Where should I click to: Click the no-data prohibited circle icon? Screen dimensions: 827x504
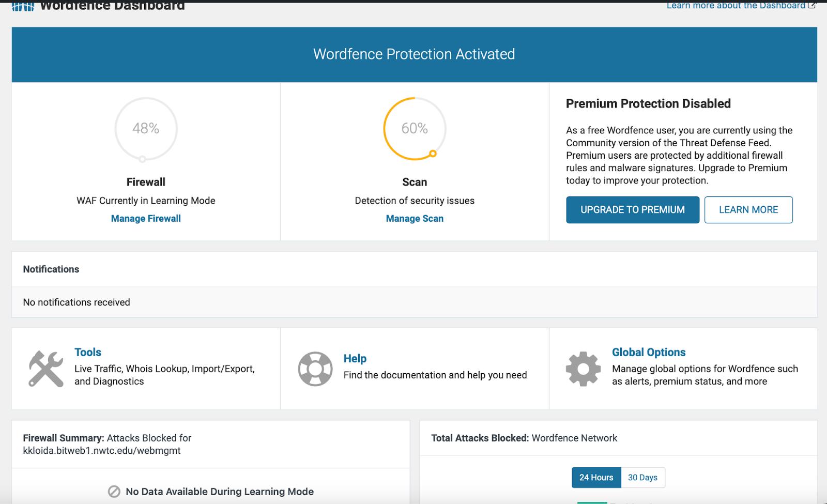114,492
